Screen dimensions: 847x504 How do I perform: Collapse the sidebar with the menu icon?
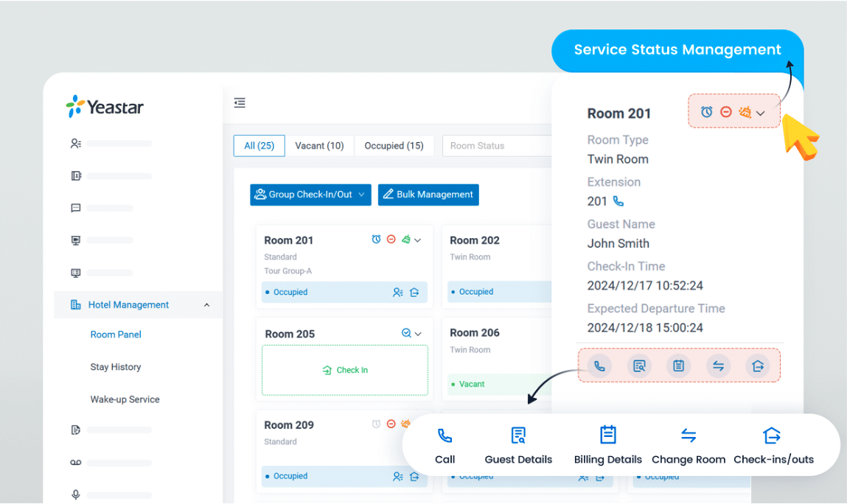240,103
